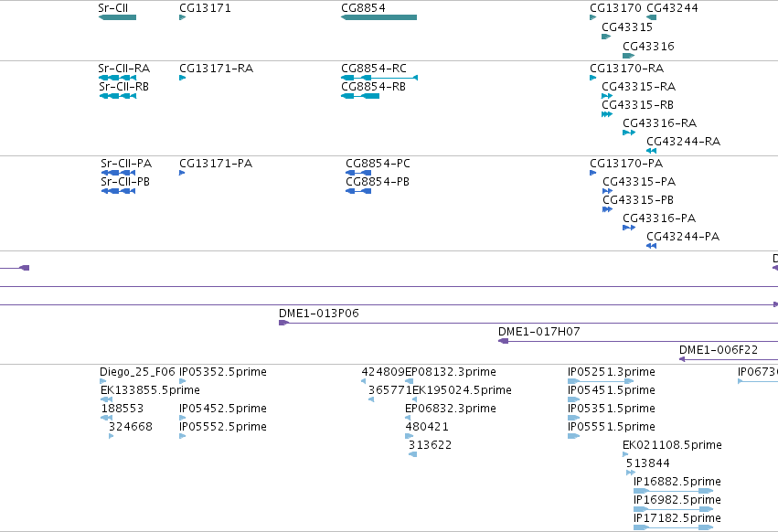Select the DME1-017H07 clone label
Screen dimensions: 778x532
(x=539, y=332)
